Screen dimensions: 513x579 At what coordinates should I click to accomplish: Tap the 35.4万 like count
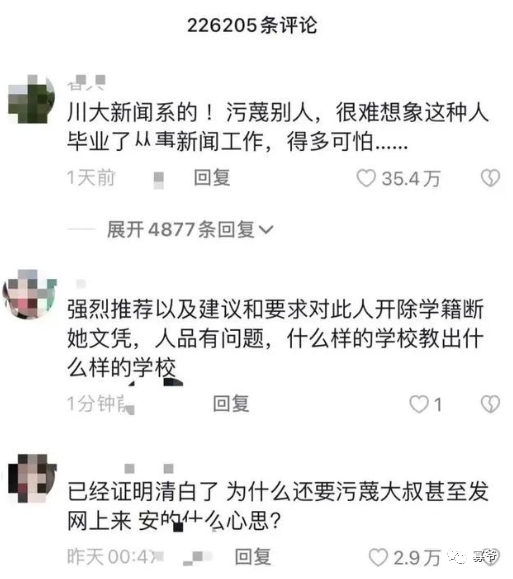[411, 179]
